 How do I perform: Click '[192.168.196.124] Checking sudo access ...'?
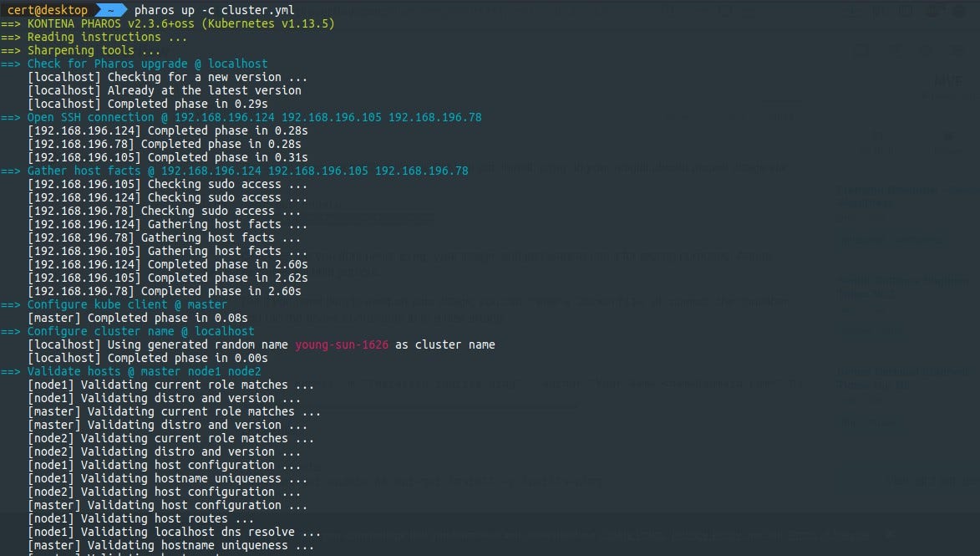(167, 197)
